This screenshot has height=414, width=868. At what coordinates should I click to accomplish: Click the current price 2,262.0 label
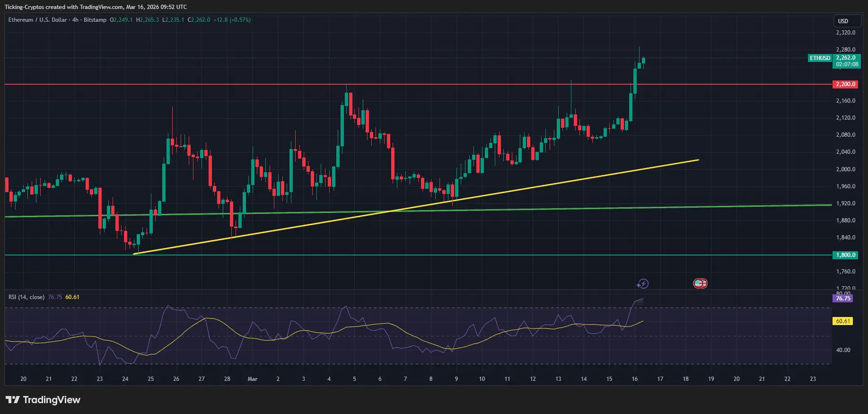[x=846, y=58]
